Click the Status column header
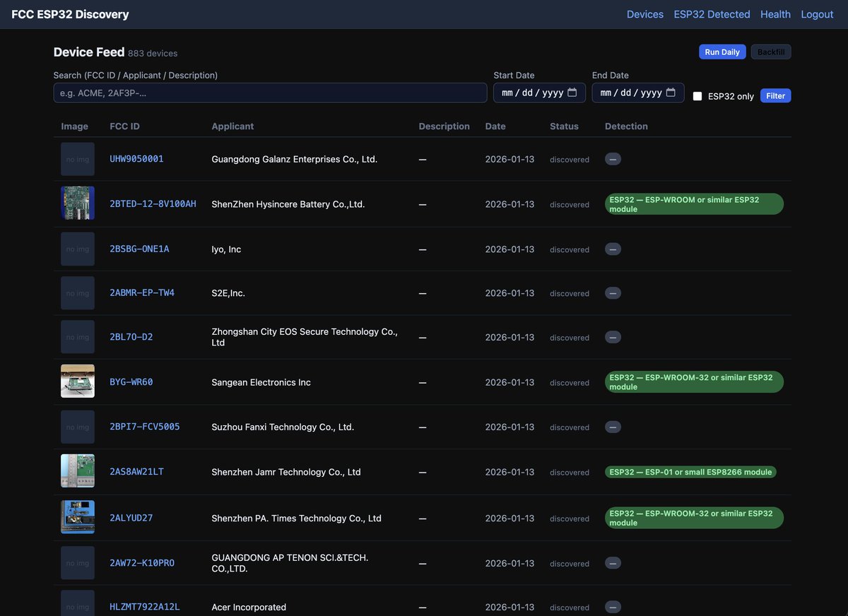Image resolution: width=848 pixels, height=616 pixels. point(564,126)
